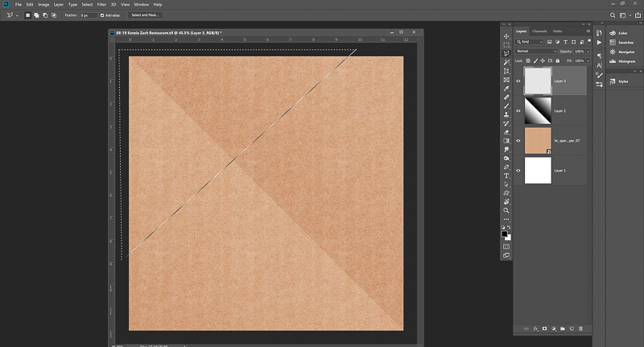Open the blend mode Normal dropdown

point(535,52)
